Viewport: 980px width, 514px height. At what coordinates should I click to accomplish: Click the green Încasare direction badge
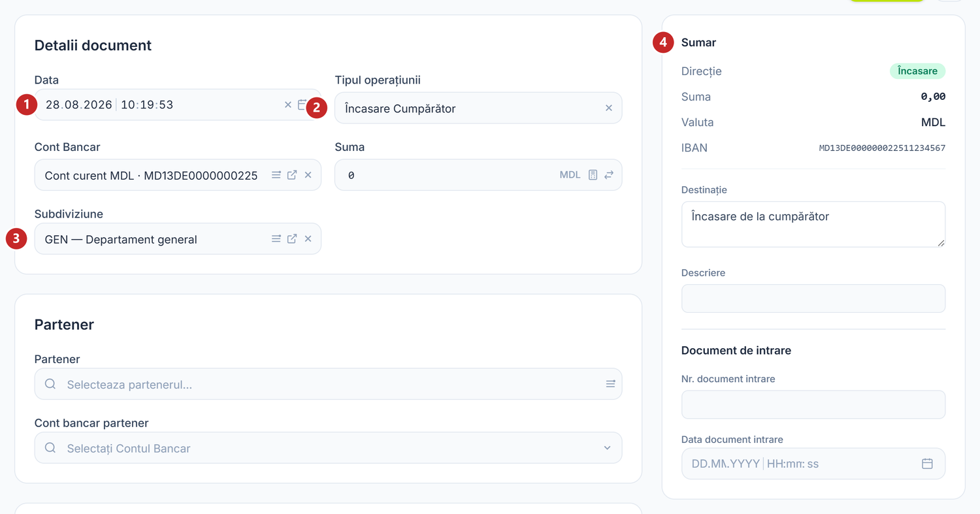point(917,71)
